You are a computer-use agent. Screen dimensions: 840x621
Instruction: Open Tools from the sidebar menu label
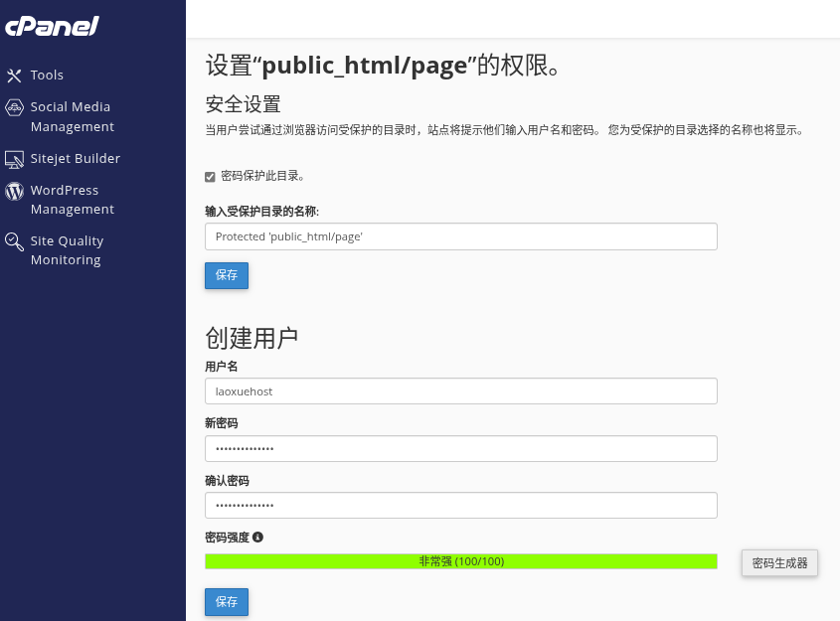pos(47,76)
